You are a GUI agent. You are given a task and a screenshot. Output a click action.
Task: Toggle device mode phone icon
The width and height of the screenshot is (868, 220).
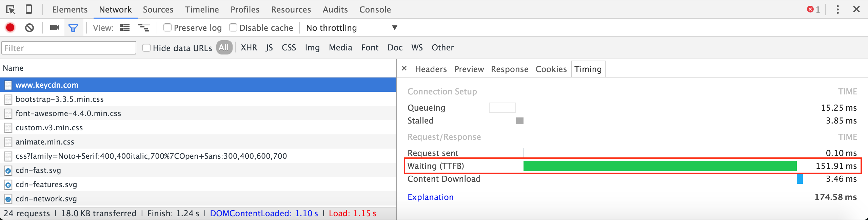[29, 9]
